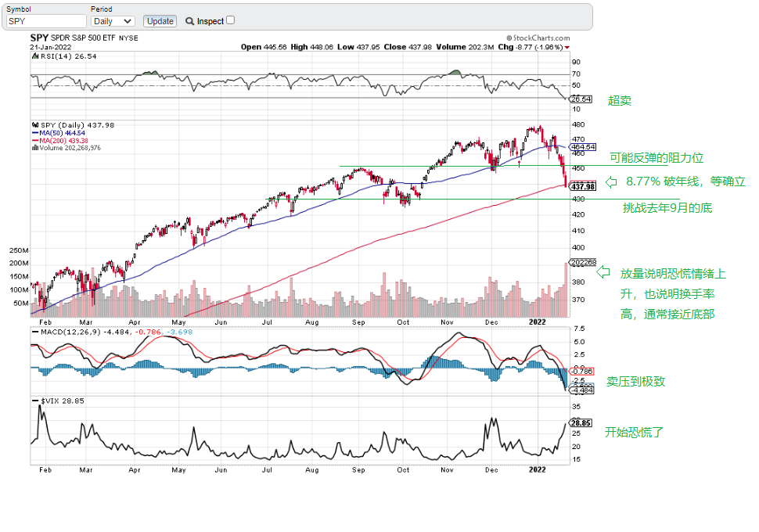Click the 挑战去年9月的底 annotation text

667,208
